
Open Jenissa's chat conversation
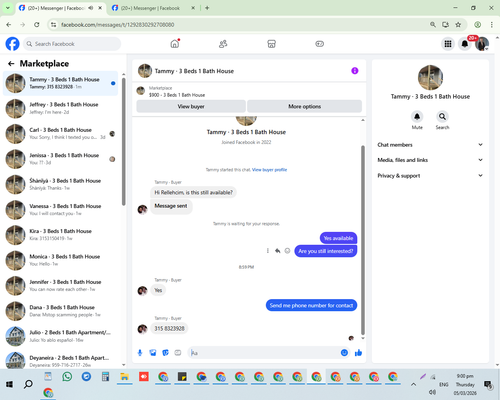pos(61,159)
